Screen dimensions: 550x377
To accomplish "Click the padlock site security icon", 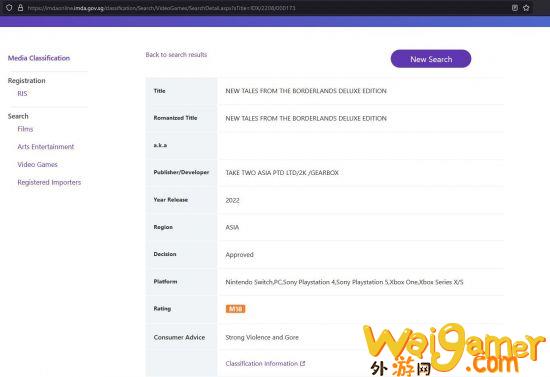I will (x=20, y=8).
